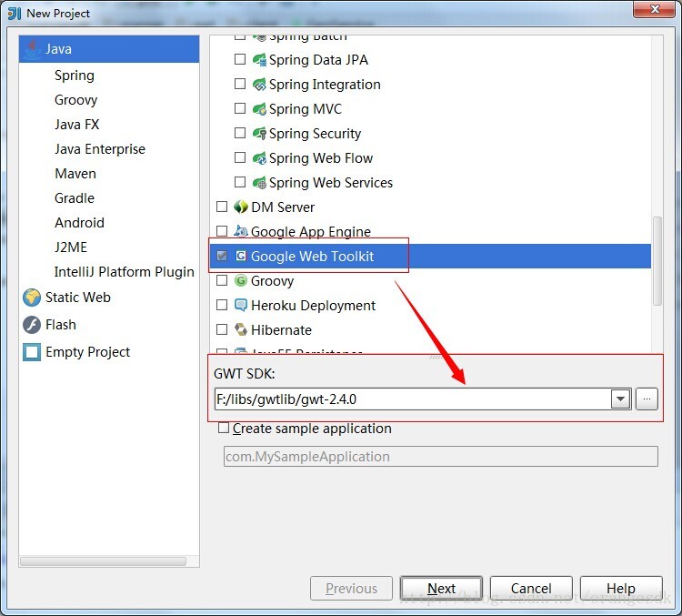Uncheck the Google Web Toolkit checkbox
This screenshot has height=616, width=682.
(222, 256)
